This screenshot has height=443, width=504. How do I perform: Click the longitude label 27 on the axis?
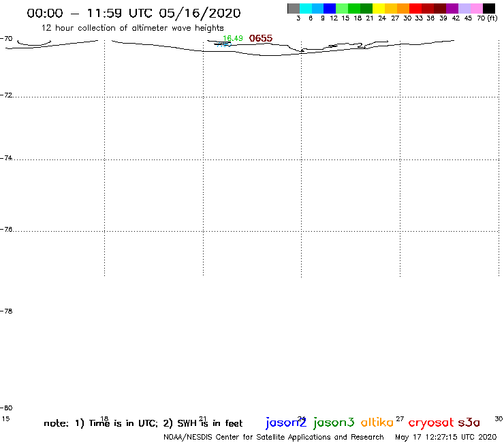400,419
